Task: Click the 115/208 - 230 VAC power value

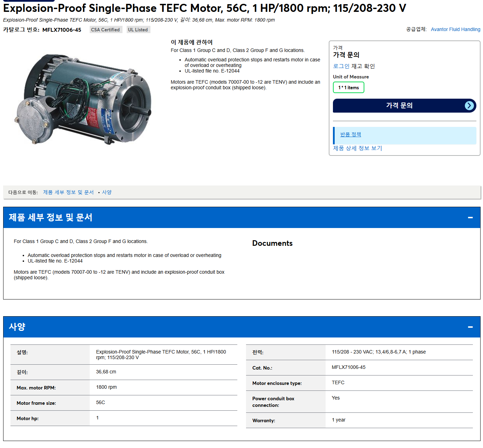Action: coord(379,352)
